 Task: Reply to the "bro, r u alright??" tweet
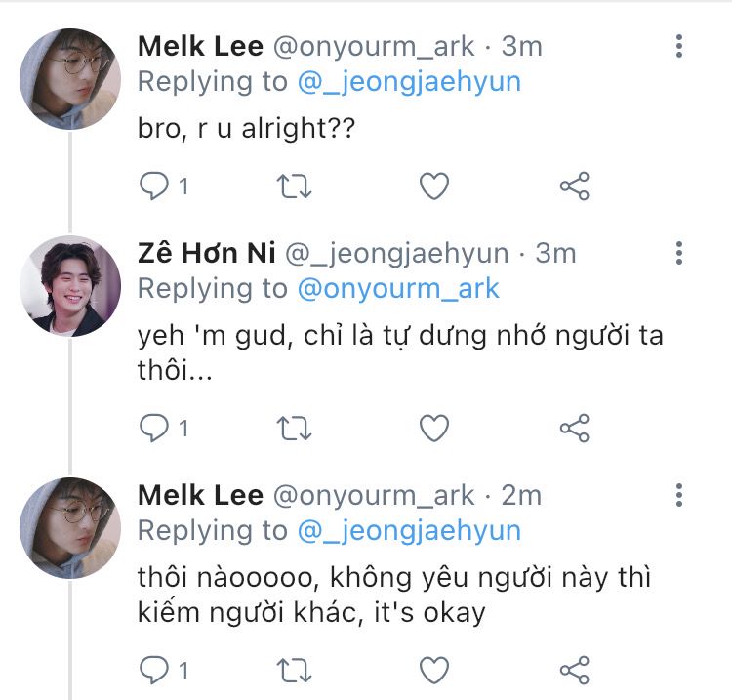click(x=154, y=185)
